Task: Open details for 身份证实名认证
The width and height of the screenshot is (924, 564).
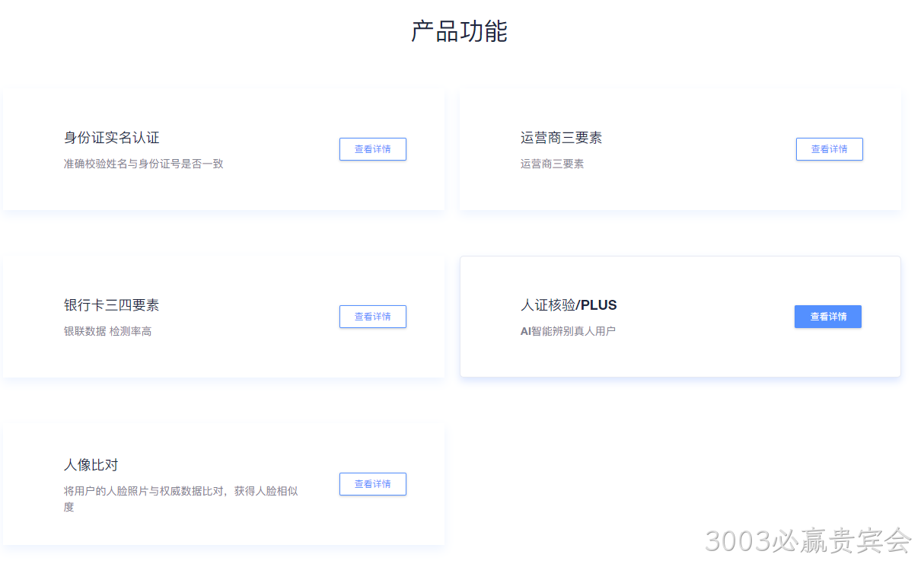Action: (x=373, y=149)
